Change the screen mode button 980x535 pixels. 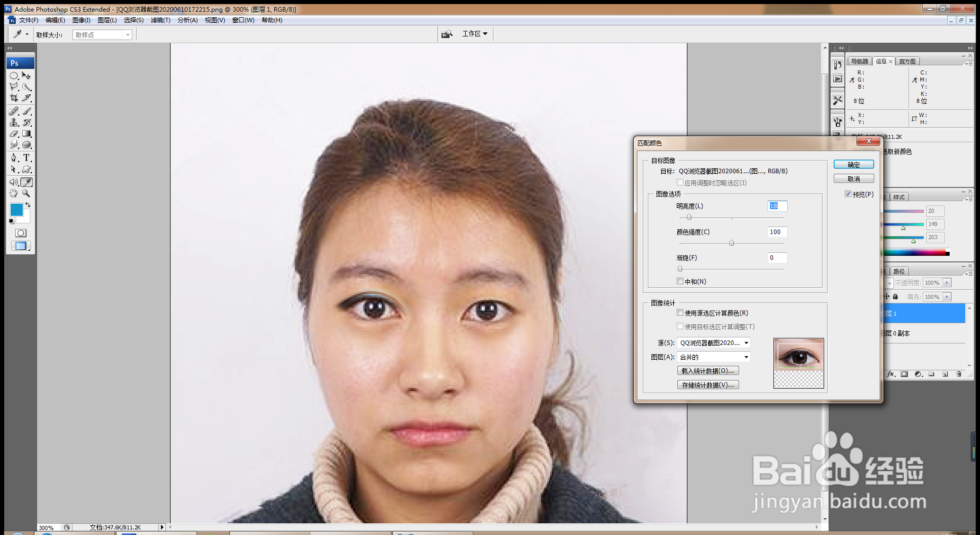[x=21, y=246]
